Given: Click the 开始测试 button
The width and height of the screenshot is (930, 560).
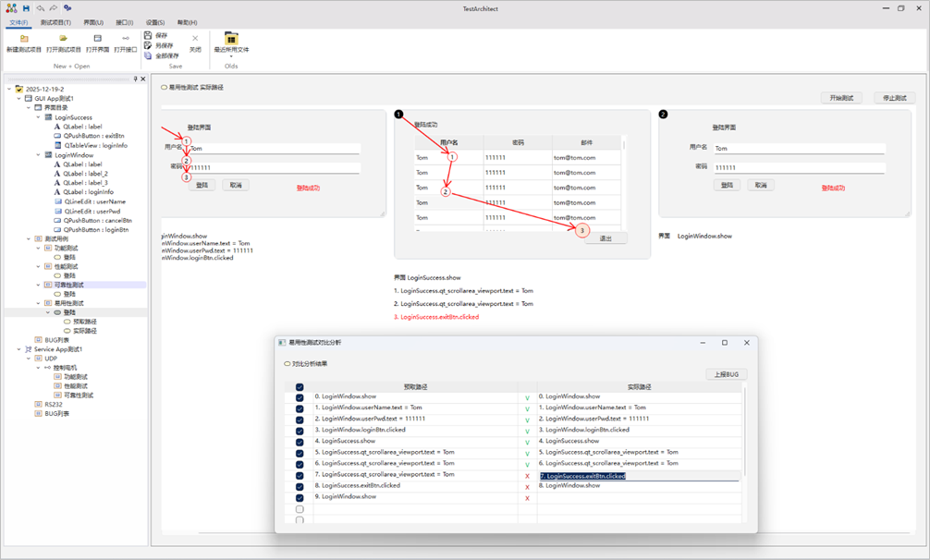Looking at the screenshot, I should pyautogui.click(x=840, y=98).
